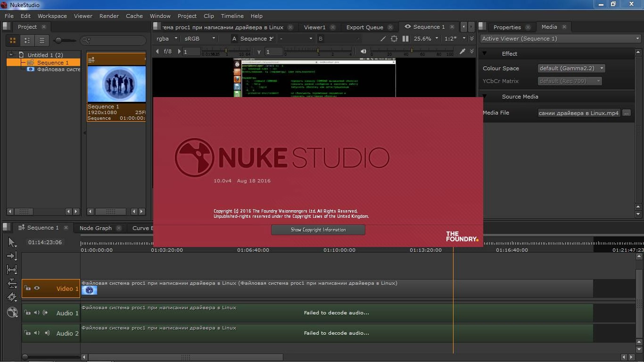This screenshot has width=644, height=362.
Task: Toggle input A button in viewer
Action: (x=235, y=39)
